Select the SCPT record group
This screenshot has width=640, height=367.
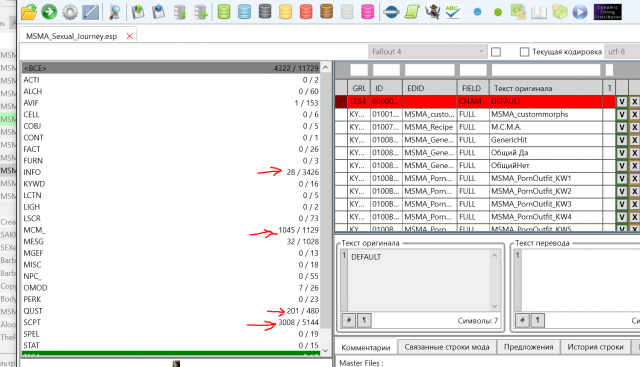[171, 322]
